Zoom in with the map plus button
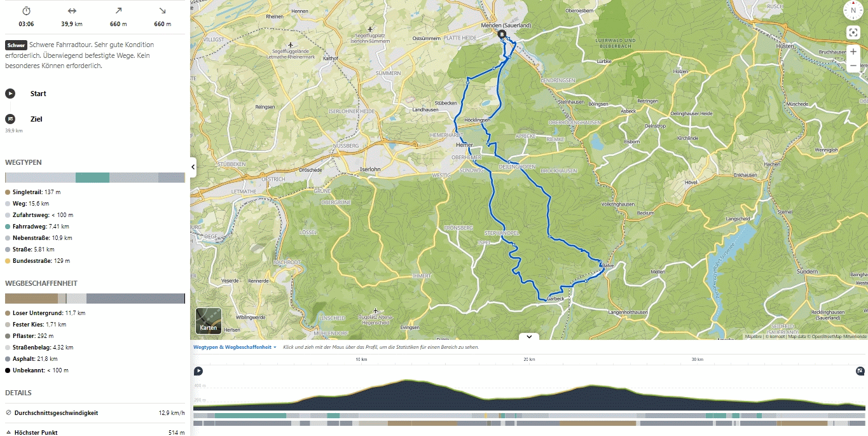 pyautogui.click(x=853, y=52)
